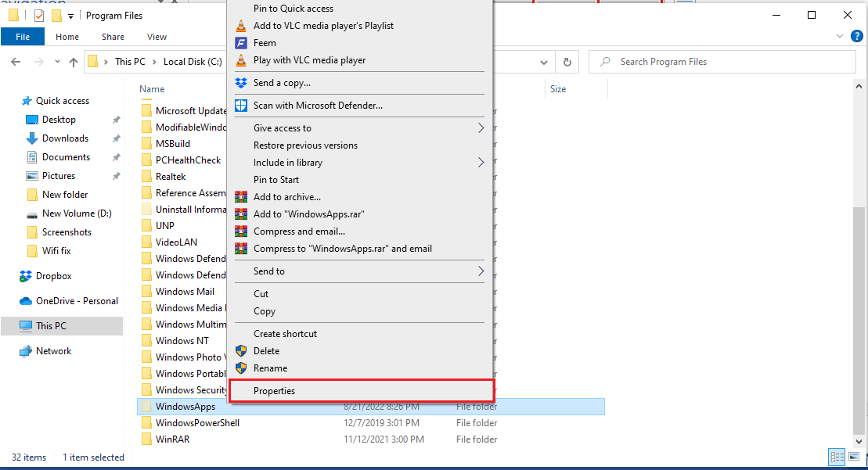The width and height of the screenshot is (868, 470).
Task: Click WinRAR icon beside Compress and email…
Action: (241, 231)
